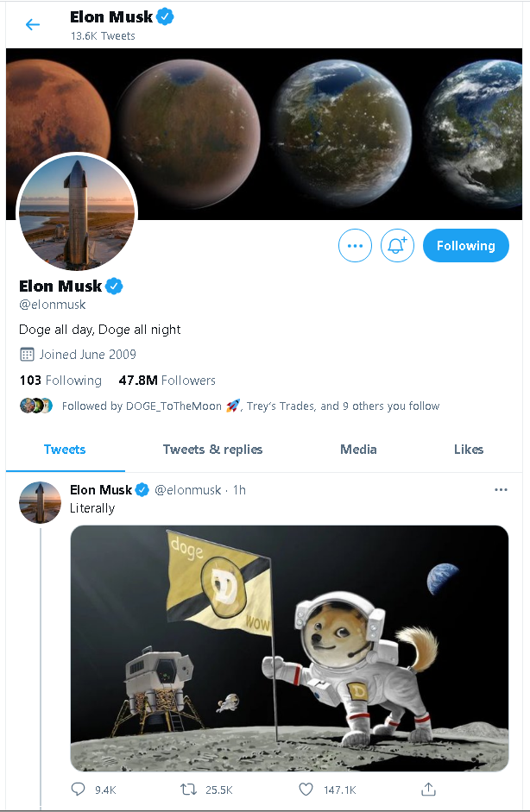Go to the Likes tab
The width and height of the screenshot is (530, 812).
coord(469,450)
